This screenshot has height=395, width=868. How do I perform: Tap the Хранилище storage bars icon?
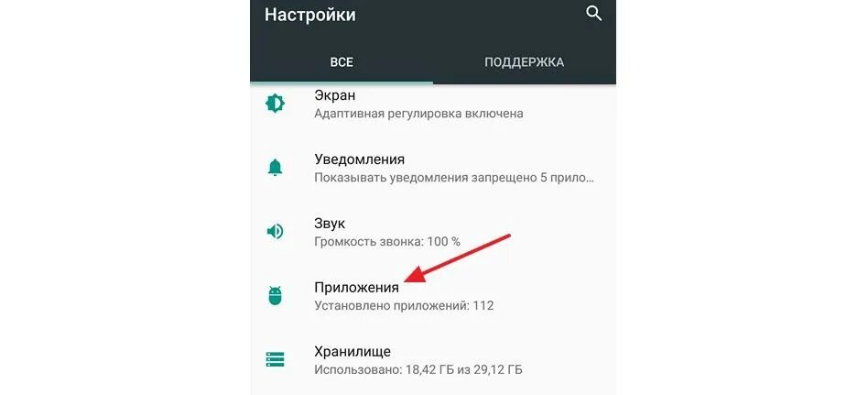click(x=275, y=359)
